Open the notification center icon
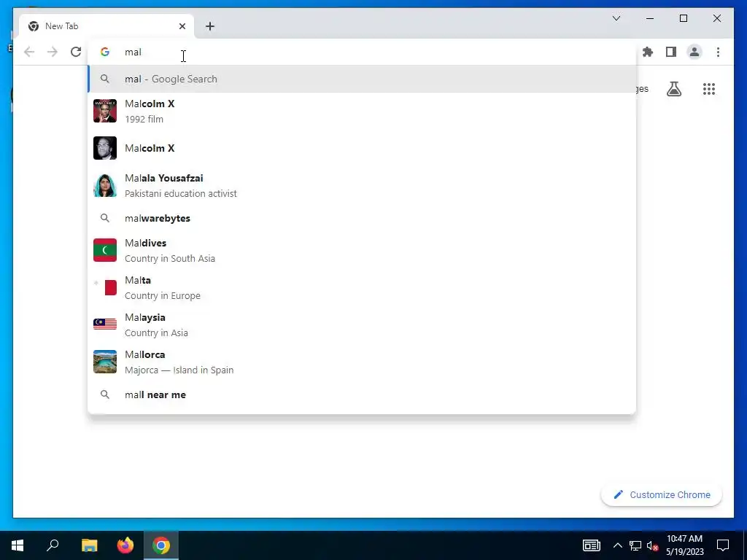747x560 pixels. [x=723, y=545]
